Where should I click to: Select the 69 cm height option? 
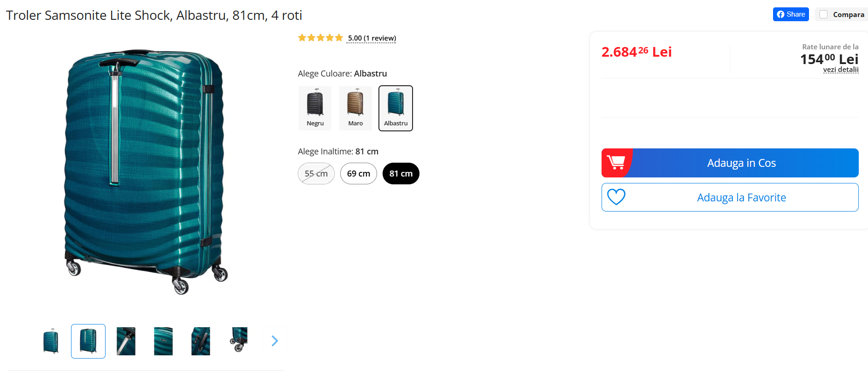coord(358,174)
